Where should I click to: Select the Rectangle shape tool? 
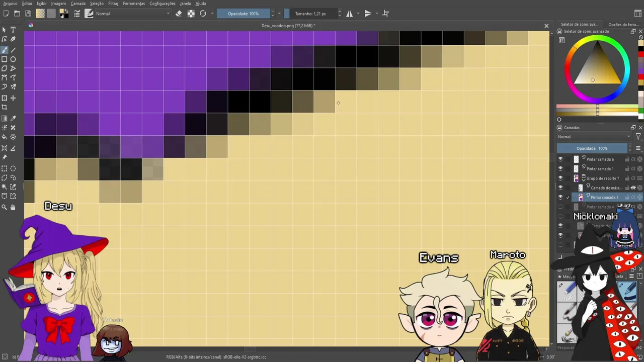[x=5, y=59]
